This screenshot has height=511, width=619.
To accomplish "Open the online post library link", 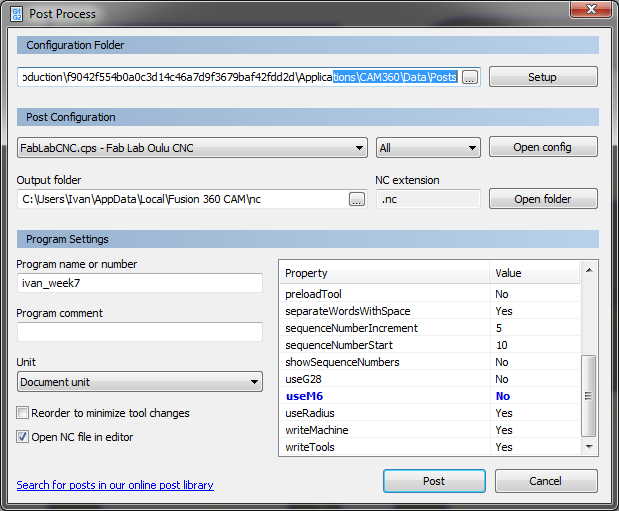I will coord(115,485).
